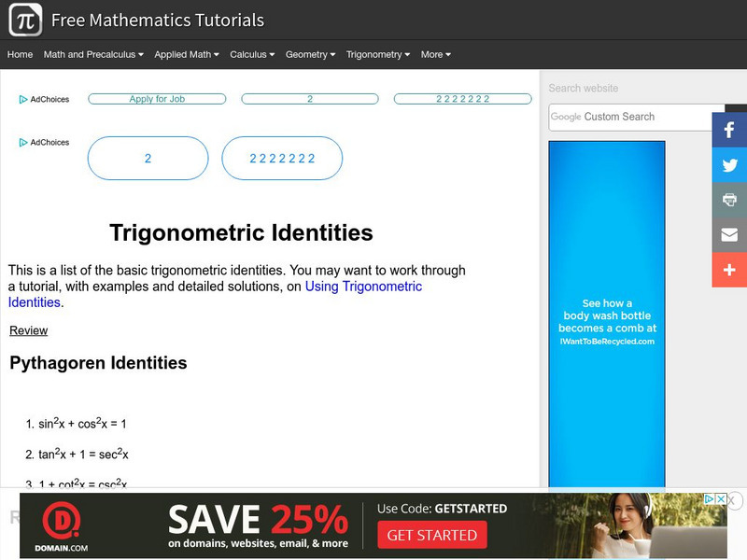The height and width of the screenshot is (560, 747).
Task: Open the Home menu item
Action: (20, 54)
